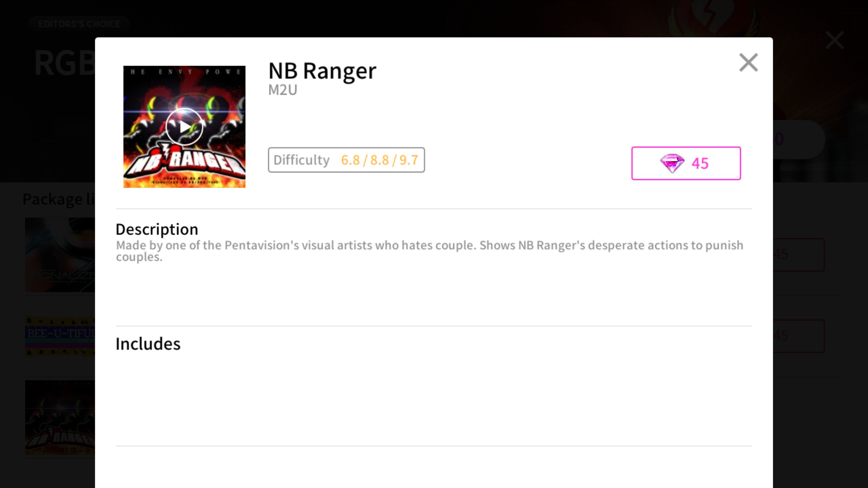868x488 pixels.
Task: Click the dimmed RGB package title
Action: pyautogui.click(x=64, y=63)
